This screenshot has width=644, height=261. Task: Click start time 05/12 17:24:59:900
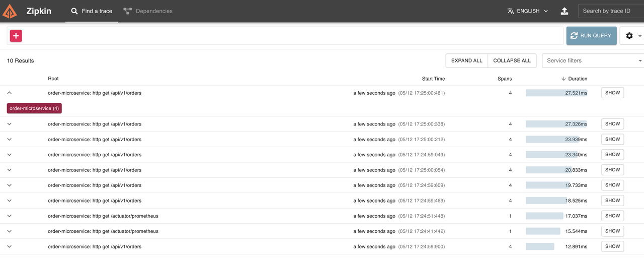pos(422,247)
